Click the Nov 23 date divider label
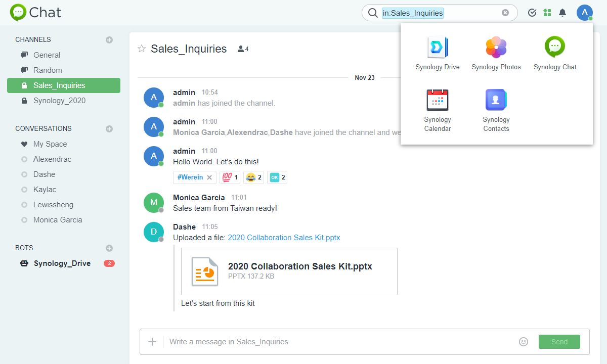Screen dimensions: 607x364 pyautogui.click(x=365, y=78)
